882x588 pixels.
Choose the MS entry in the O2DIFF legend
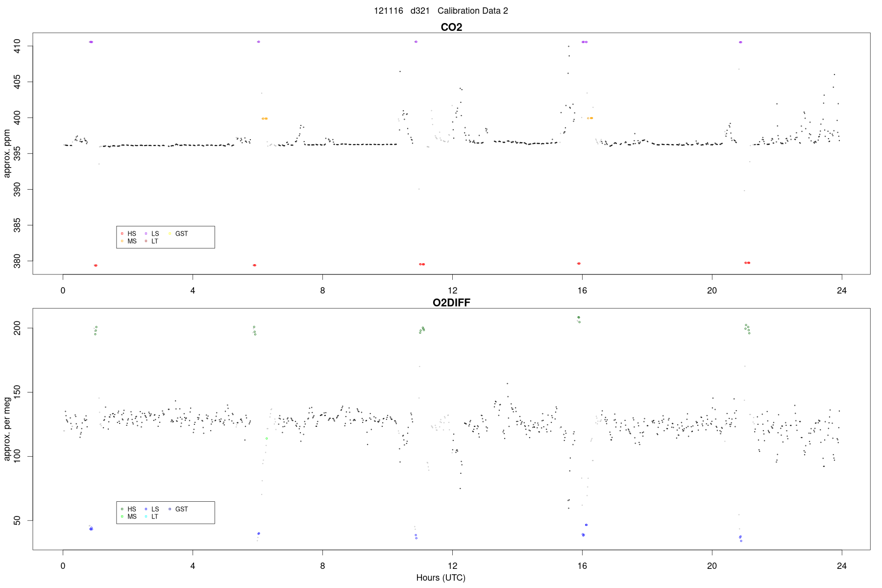(128, 516)
